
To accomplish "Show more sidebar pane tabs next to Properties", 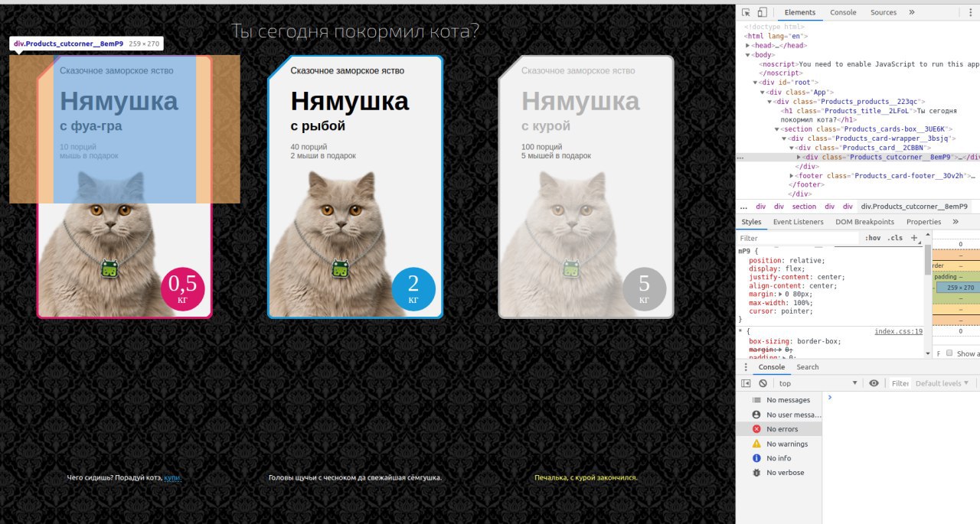I will (955, 222).
